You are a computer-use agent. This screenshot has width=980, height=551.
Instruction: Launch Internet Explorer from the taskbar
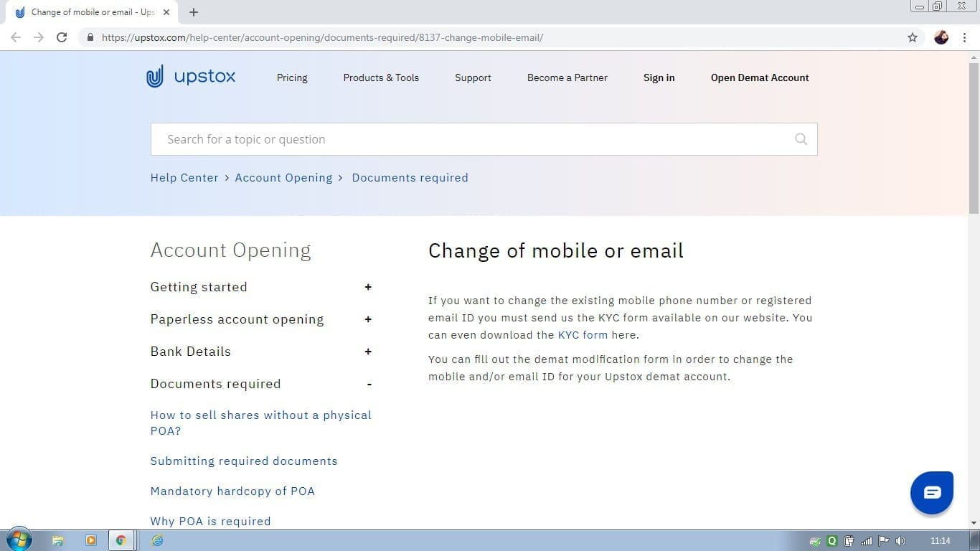coord(157,541)
